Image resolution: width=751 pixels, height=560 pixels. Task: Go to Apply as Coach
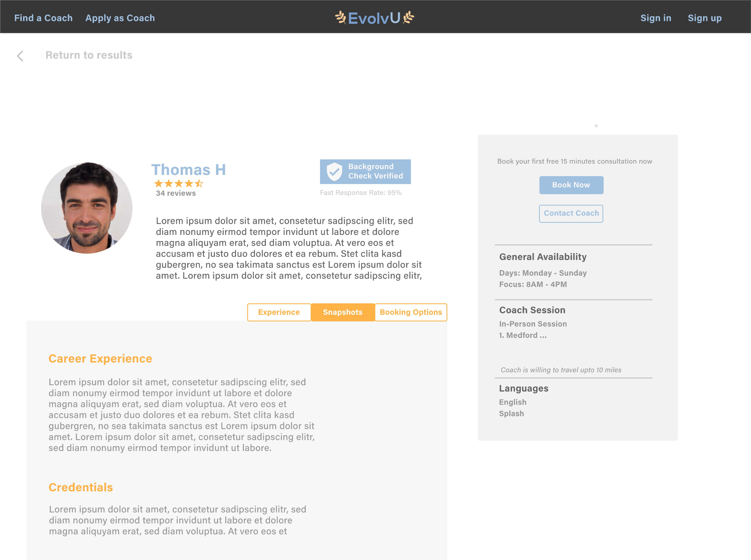pyautogui.click(x=120, y=18)
